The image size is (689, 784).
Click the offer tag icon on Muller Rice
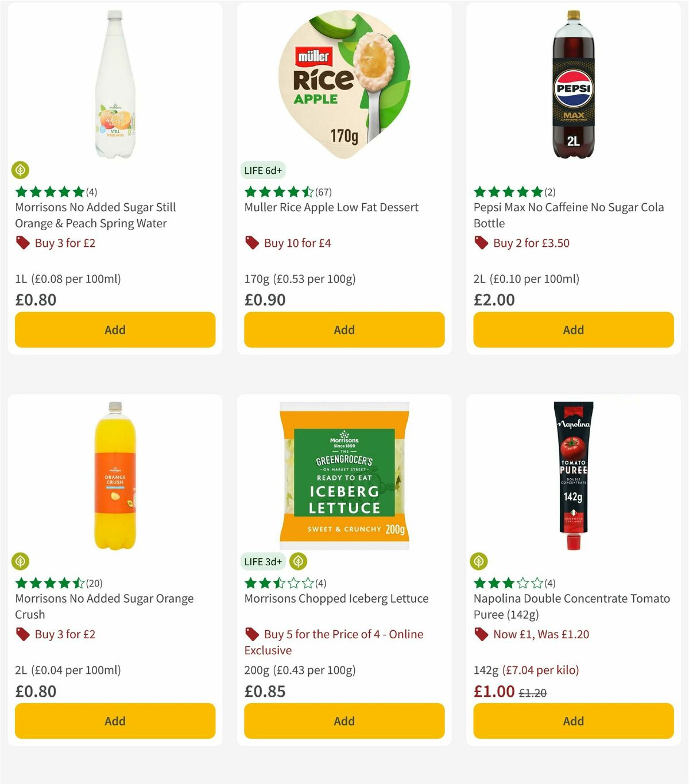(x=251, y=243)
